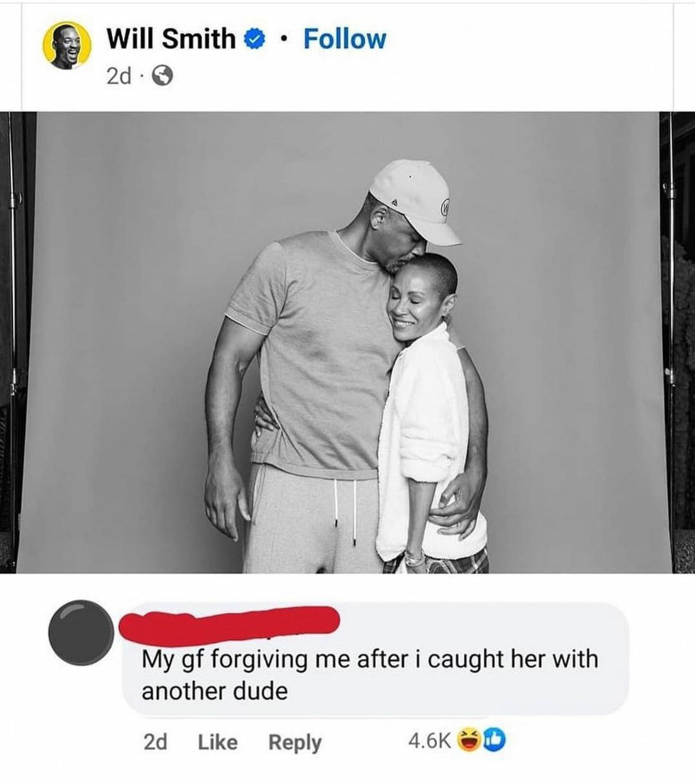Like the comment about gf forgiving
695x784 pixels.
[x=218, y=742]
